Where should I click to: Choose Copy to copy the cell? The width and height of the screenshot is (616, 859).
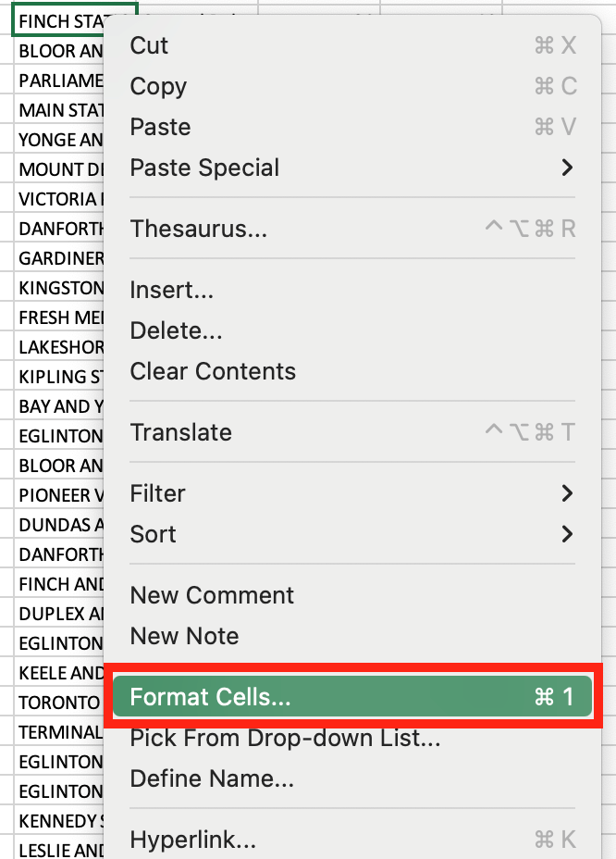pos(157,86)
